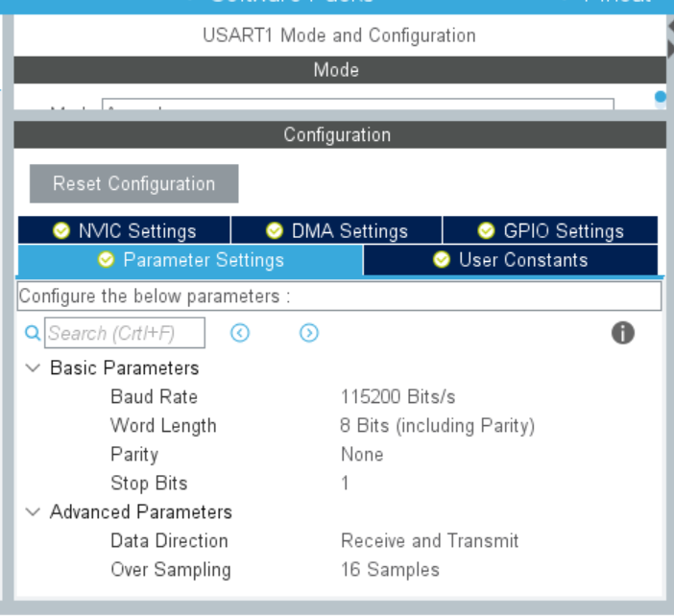Click the Parity value None
Image resolution: width=674 pixels, height=616 pixels.
tap(362, 455)
